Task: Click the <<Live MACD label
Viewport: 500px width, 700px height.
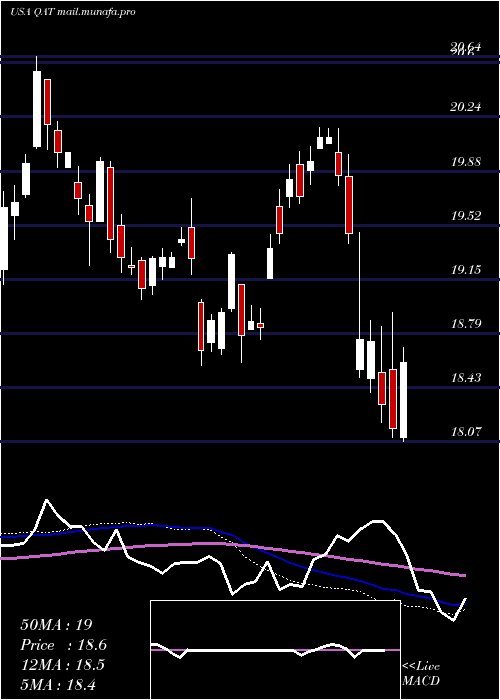Action: [421, 673]
